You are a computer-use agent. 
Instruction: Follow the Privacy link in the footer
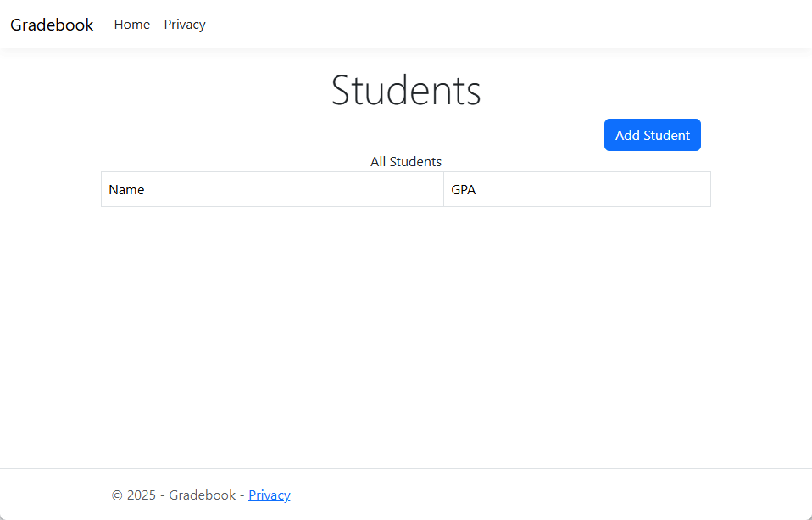pos(269,495)
